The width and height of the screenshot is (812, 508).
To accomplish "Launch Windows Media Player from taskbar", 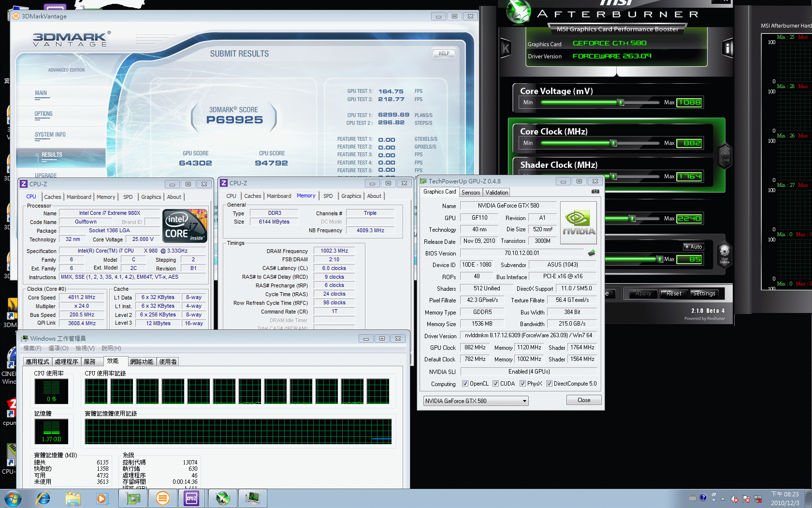I will (x=101, y=498).
